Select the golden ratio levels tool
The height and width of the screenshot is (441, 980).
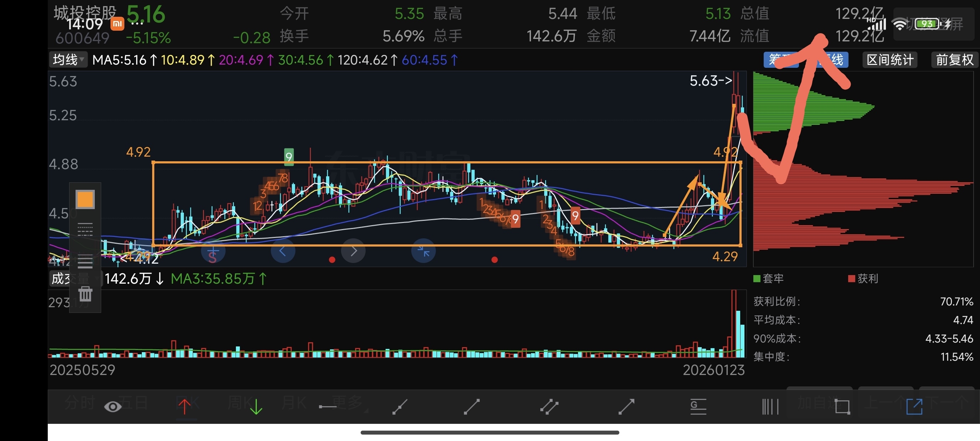pos(698,407)
